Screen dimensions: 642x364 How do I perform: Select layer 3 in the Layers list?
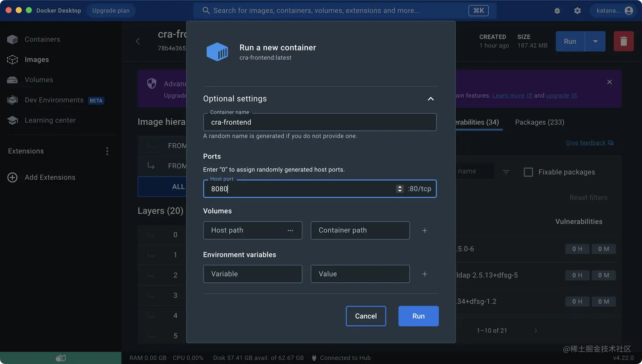pyautogui.click(x=162, y=295)
